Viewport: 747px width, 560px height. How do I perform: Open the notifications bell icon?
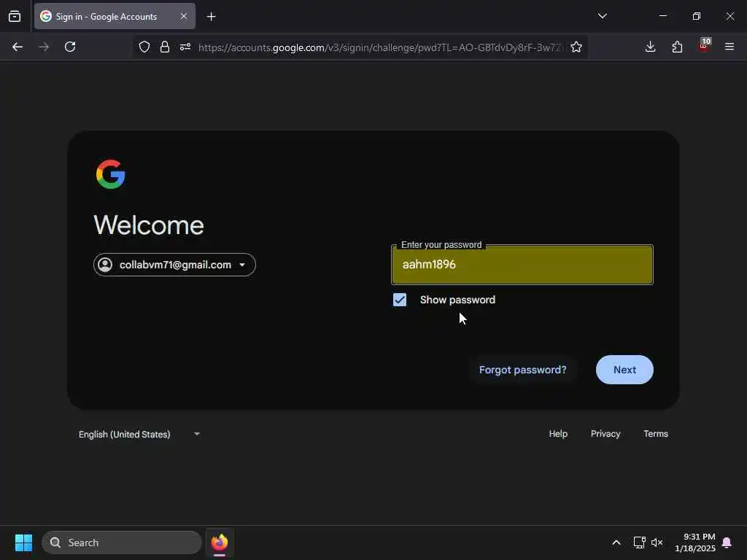coord(727,542)
